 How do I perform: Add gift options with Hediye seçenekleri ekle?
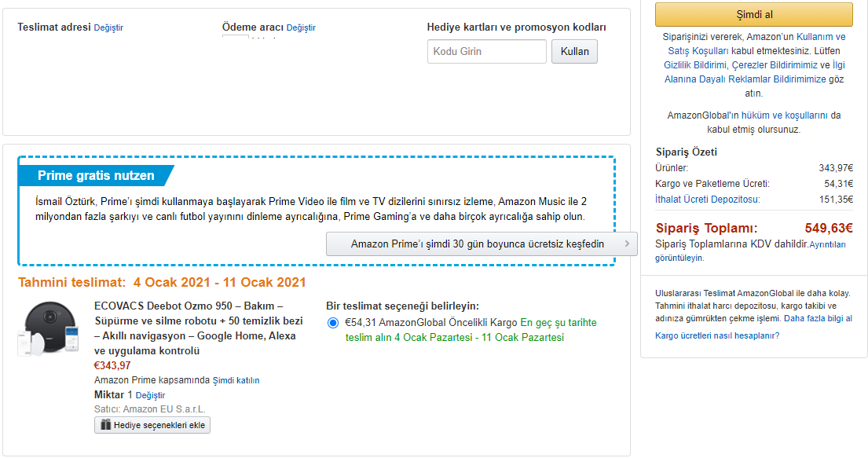pyautogui.click(x=152, y=425)
